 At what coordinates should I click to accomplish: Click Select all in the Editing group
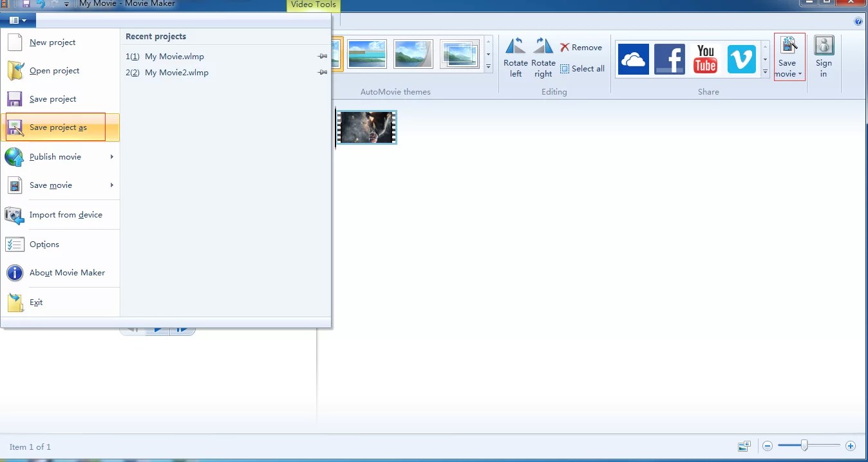pyautogui.click(x=582, y=69)
